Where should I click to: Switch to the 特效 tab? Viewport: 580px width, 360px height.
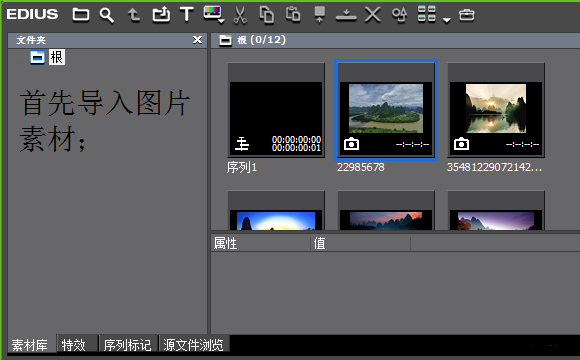pyautogui.click(x=77, y=345)
